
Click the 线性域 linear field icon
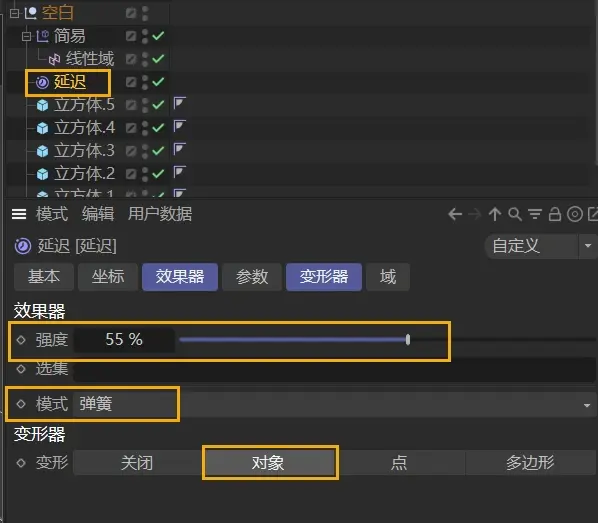(x=55, y=59)
